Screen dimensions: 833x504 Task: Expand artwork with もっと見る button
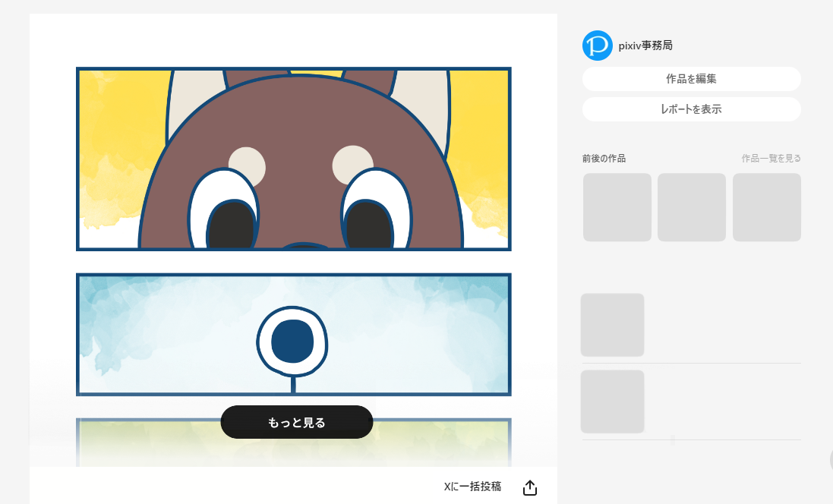296,422
